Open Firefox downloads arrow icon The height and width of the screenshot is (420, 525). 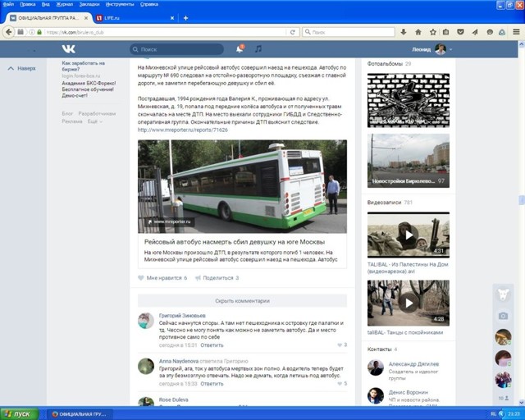point(404,32)
